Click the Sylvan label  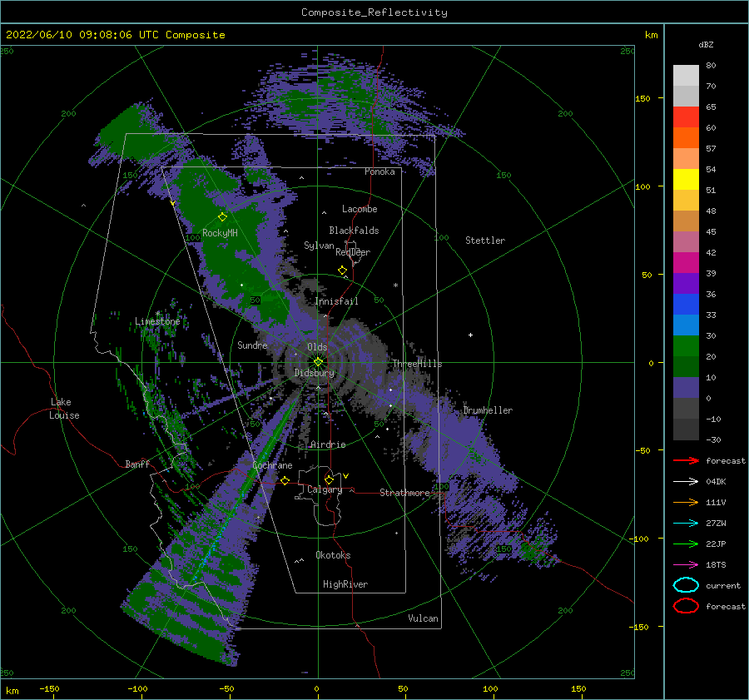click(x=319, y=246)
